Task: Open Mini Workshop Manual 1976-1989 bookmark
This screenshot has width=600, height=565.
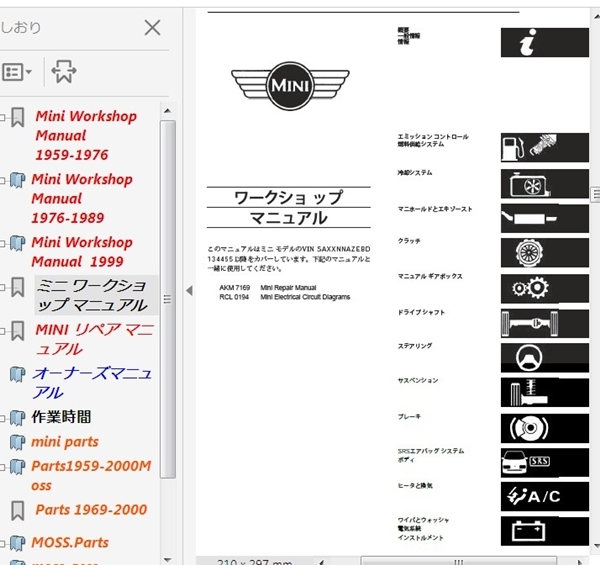Action: click(x=82, y=199)
